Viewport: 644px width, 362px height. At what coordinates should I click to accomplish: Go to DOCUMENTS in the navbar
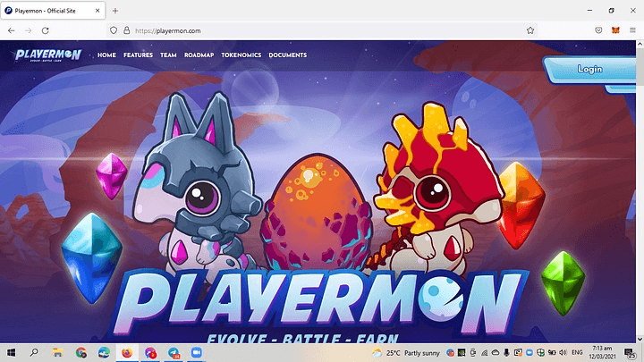coord(288,55)
